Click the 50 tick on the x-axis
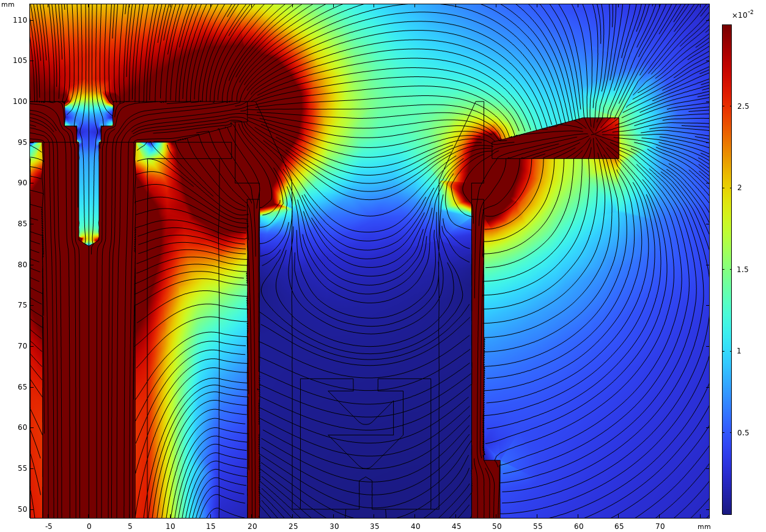The width and height of the screenshot is (766, 532). click(497, 526)
